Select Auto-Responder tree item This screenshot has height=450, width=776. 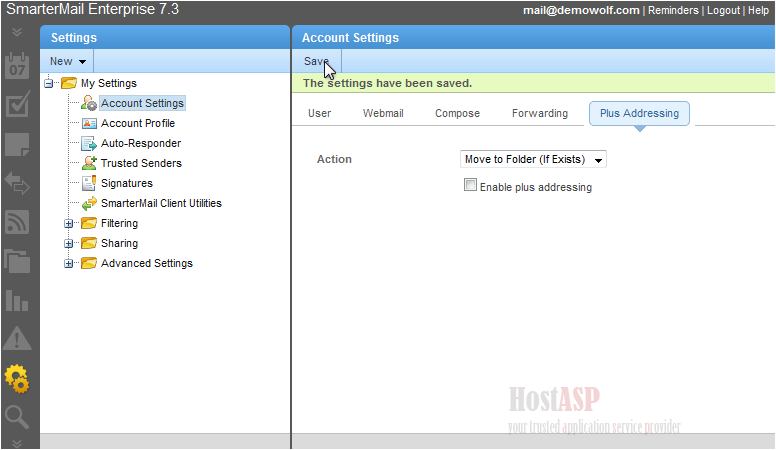(141, 144)
